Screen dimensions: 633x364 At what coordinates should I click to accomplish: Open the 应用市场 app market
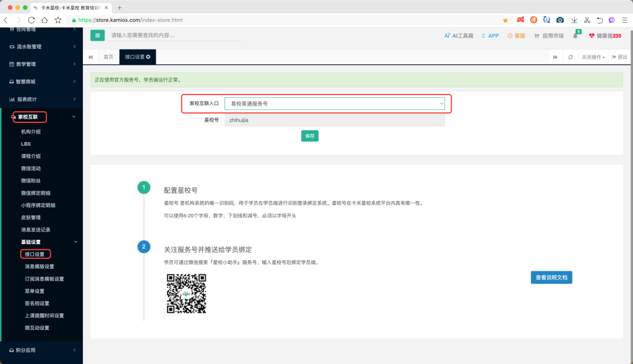549,36
